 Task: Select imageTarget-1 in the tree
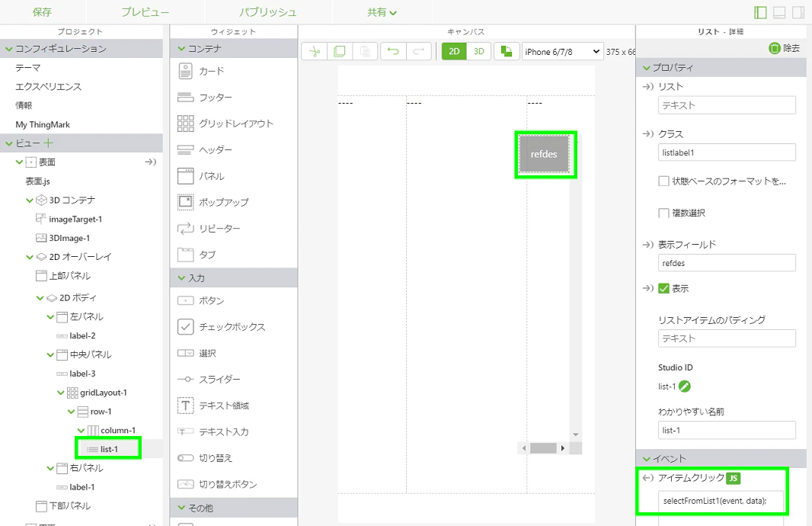(x=75, y=220)
